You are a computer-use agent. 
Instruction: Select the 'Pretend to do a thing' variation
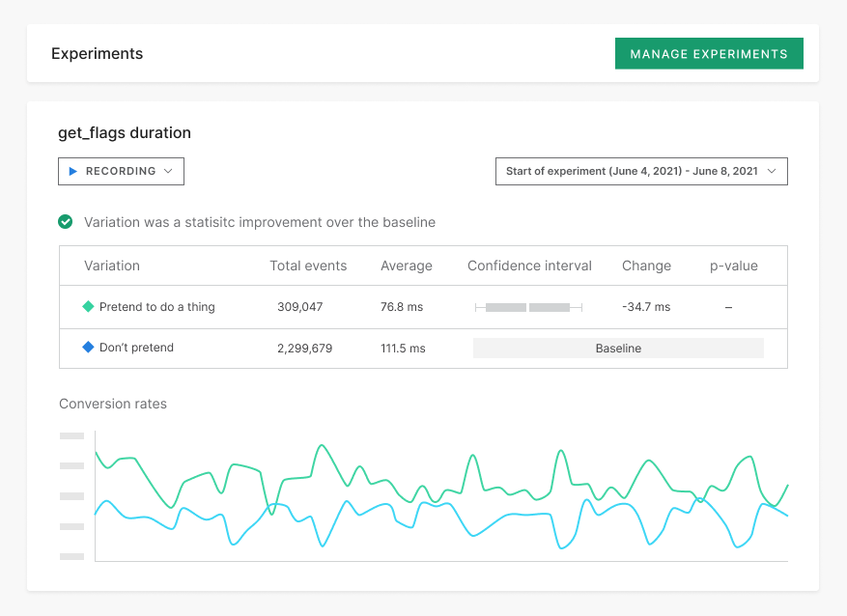click(156, 307)
